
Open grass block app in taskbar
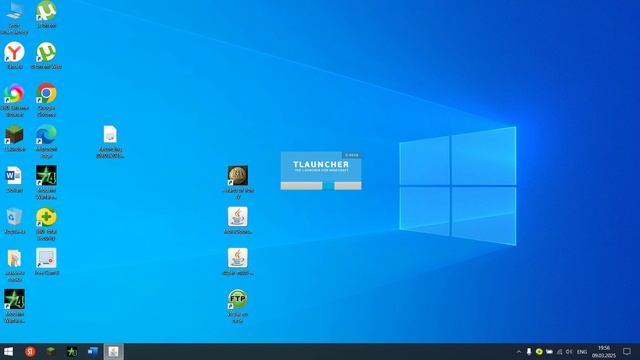click(x=51, y=351)
